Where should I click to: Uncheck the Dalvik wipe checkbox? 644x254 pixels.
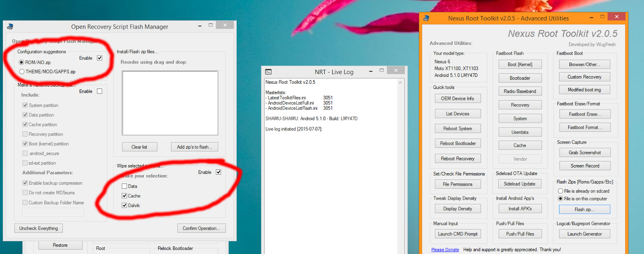click(x=124, y=205)
